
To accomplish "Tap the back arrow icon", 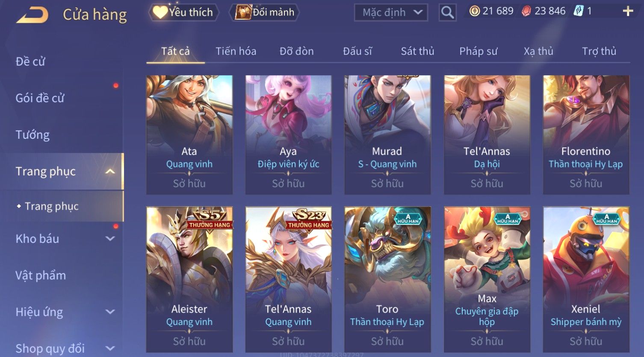I will coord(32,15).
